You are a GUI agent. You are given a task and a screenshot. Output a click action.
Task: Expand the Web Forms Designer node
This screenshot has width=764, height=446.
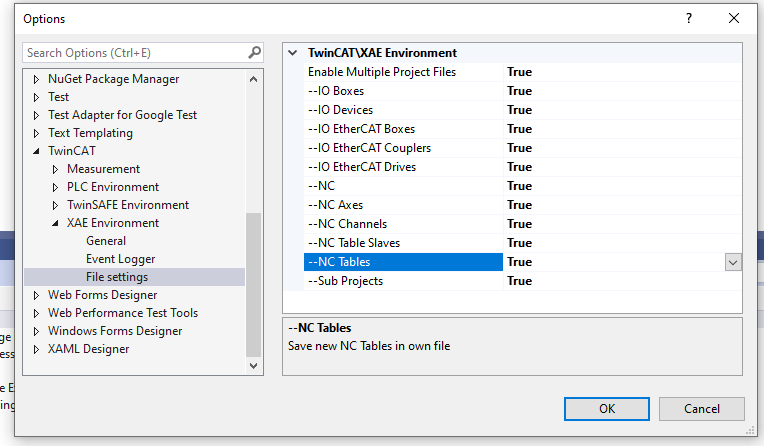[x=36, y=295]
